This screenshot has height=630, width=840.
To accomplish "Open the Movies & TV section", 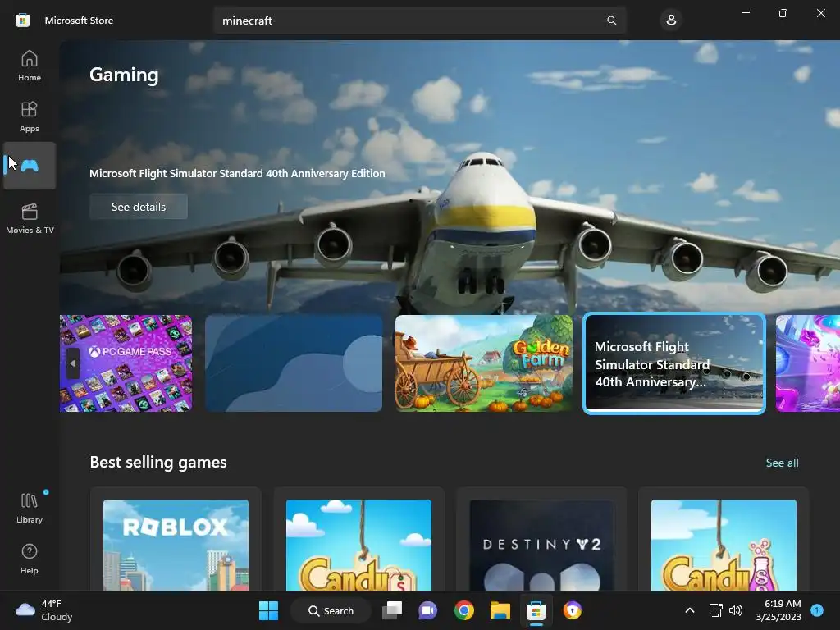I will [30, 218].
